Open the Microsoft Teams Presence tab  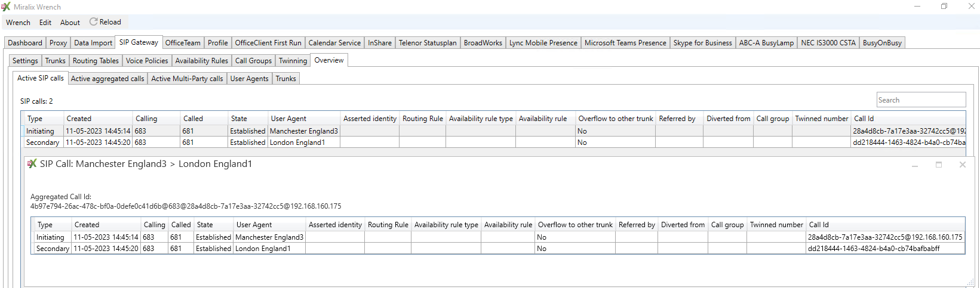click(x=625, y=43)
